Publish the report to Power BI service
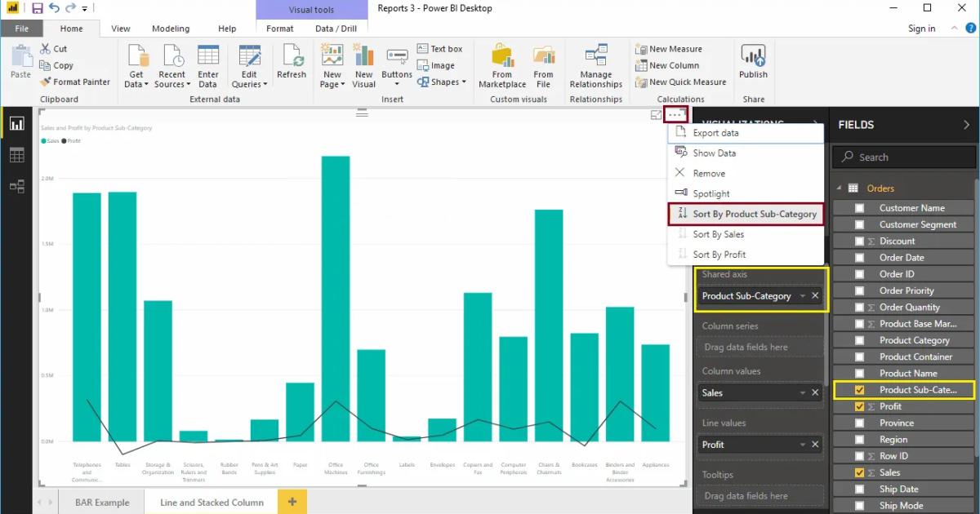Viewport: 980px width, 514px height. tap(752, 65)
